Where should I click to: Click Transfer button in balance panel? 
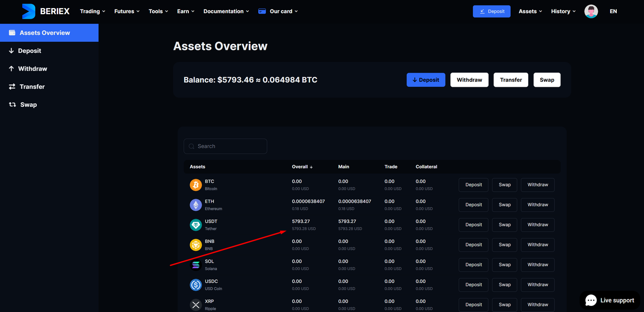(x=511, y=80)
